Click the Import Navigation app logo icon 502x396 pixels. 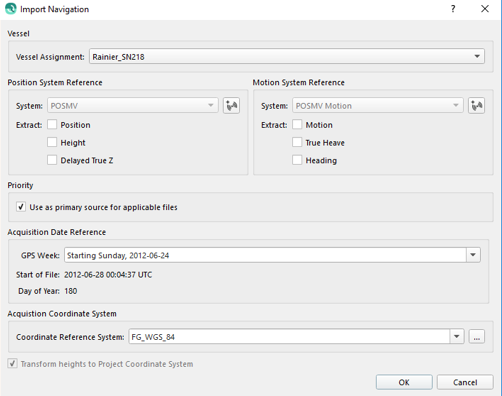11,9
